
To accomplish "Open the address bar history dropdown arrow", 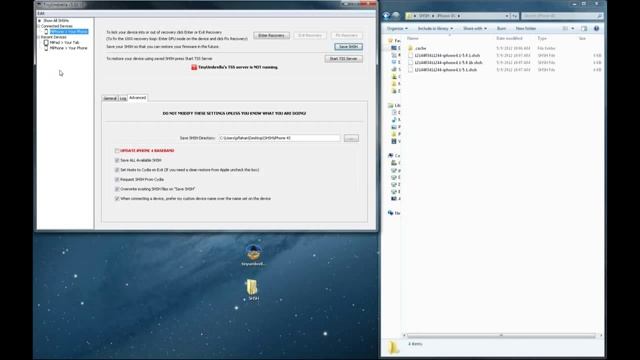I will [507, 16].
